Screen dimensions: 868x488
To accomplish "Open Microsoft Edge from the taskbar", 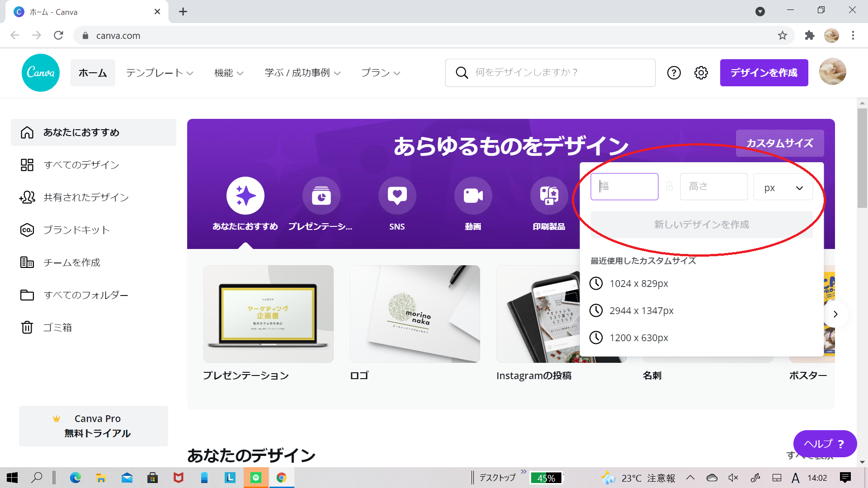I will pyautogui.click(x=75, y=478).
